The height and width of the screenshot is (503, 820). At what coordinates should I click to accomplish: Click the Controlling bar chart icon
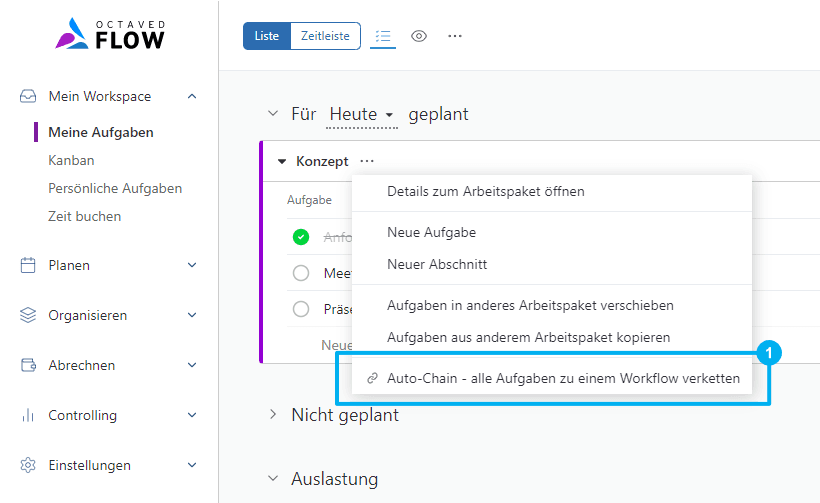[28, 416]
